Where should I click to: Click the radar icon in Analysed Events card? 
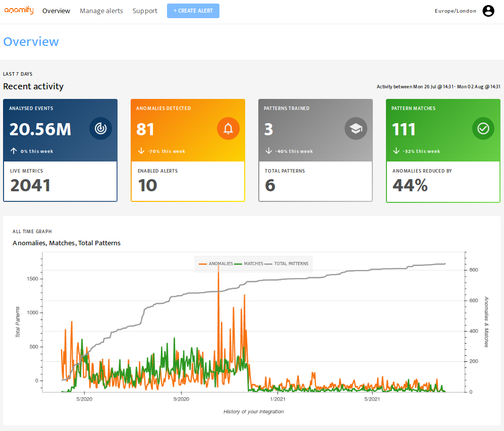pos(100,128)
